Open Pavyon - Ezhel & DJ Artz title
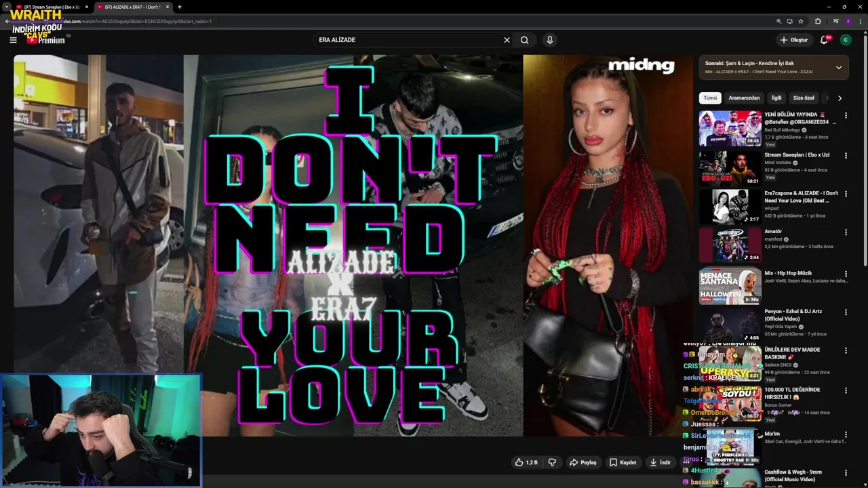The height and width of the screenshot is (488, 868). click(793, 315)
